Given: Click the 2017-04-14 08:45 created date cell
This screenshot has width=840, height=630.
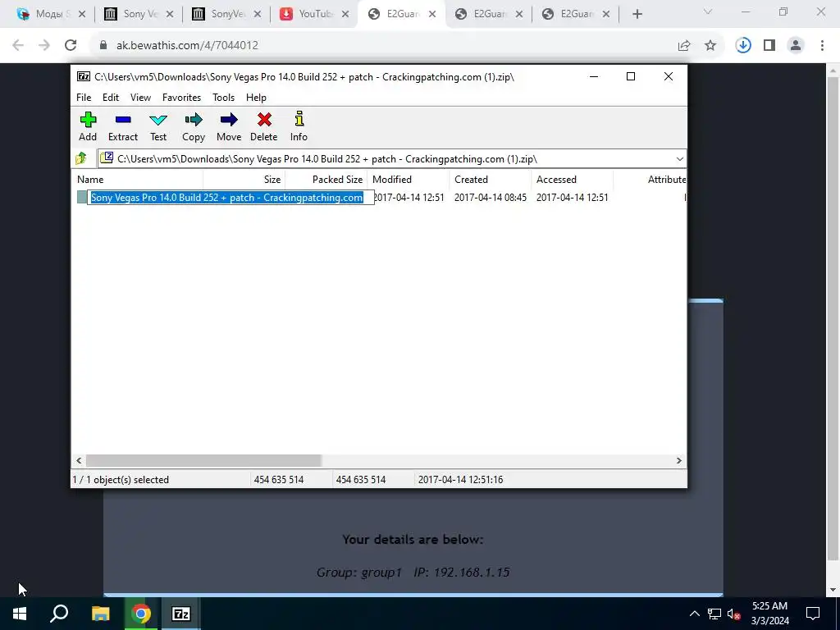Looking at the screenshot, I should [x=491, y=198].
